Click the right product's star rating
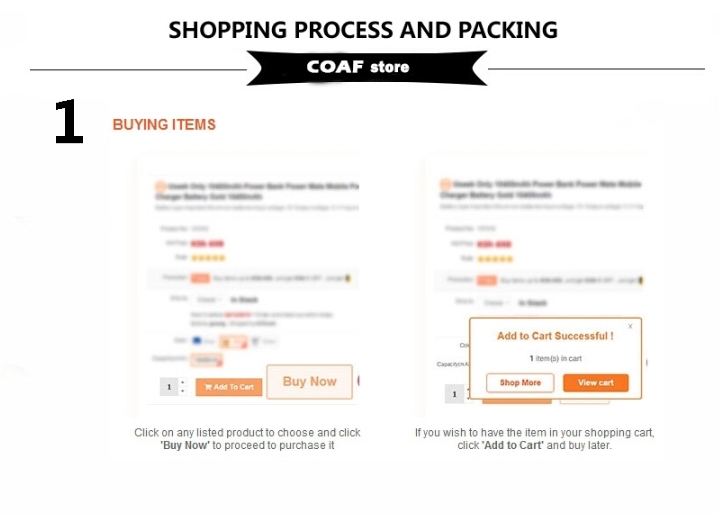 [x=495, y=259]
